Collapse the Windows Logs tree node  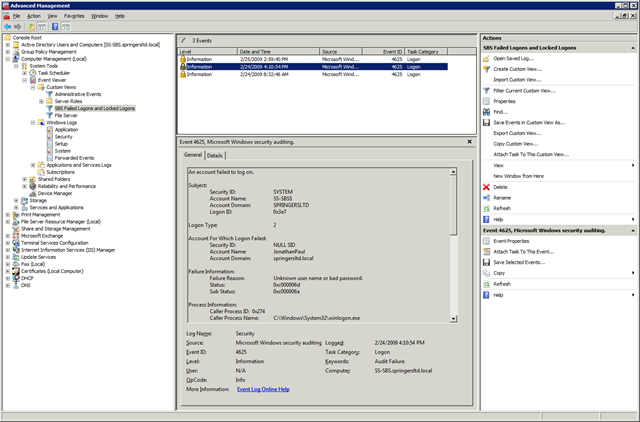coord(33,122)
